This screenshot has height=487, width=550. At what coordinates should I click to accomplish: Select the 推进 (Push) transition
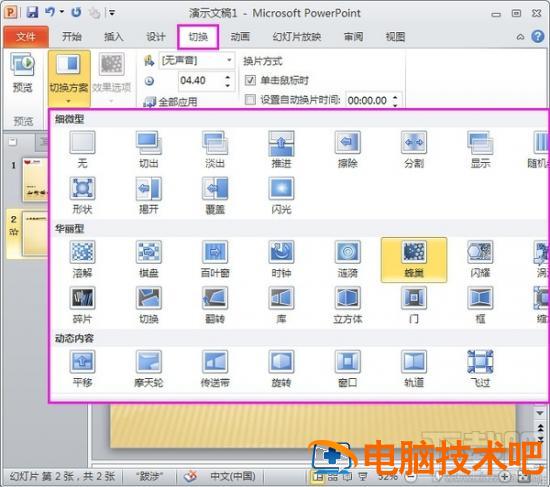coord(281,150)
